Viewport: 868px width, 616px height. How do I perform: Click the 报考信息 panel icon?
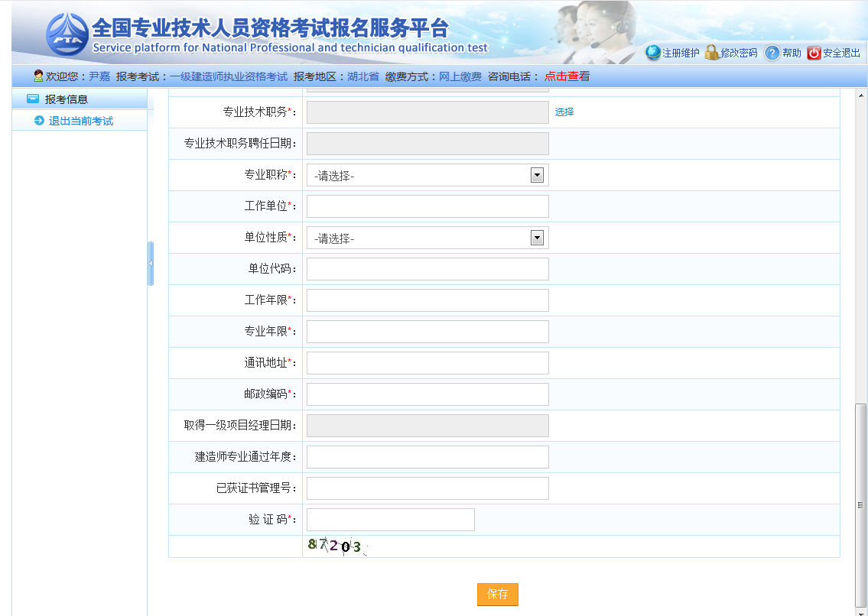(33, 99)
